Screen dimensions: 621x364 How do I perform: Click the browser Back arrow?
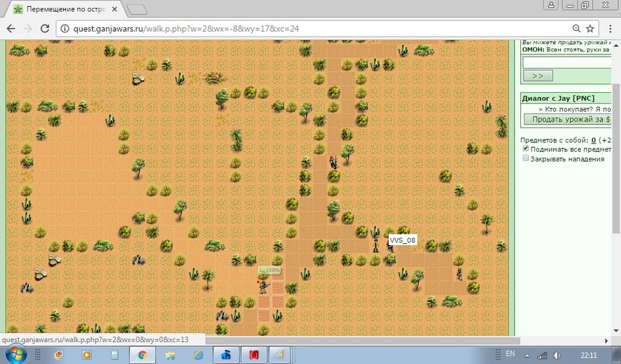click(11, 29)
